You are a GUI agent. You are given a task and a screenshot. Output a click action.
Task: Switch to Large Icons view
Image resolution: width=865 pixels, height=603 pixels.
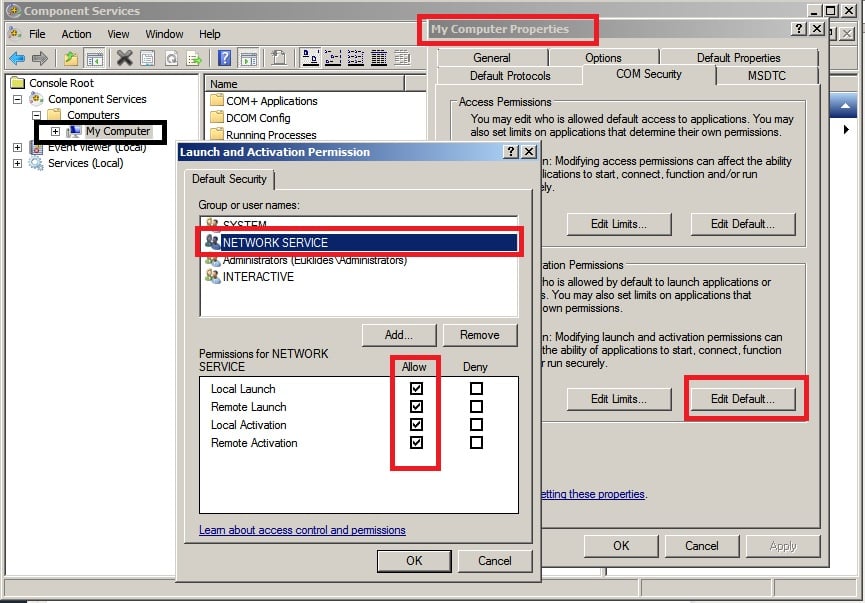[x=311, y=58]
